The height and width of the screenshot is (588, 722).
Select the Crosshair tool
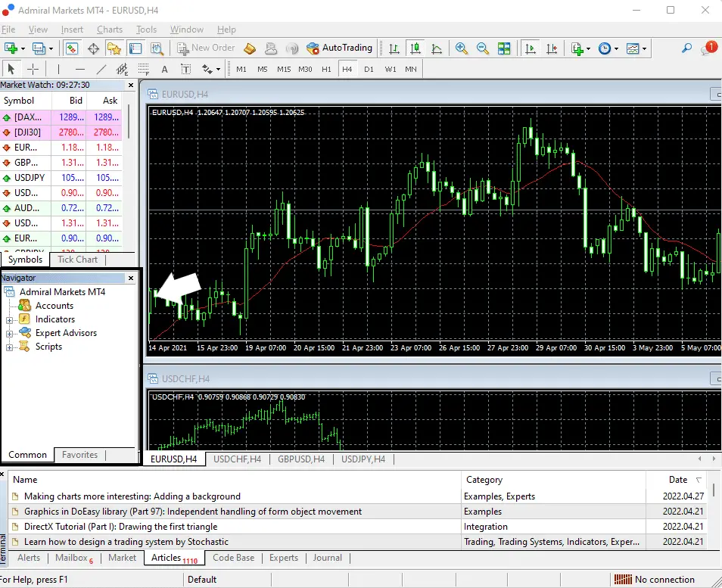(x=33, y=69)
